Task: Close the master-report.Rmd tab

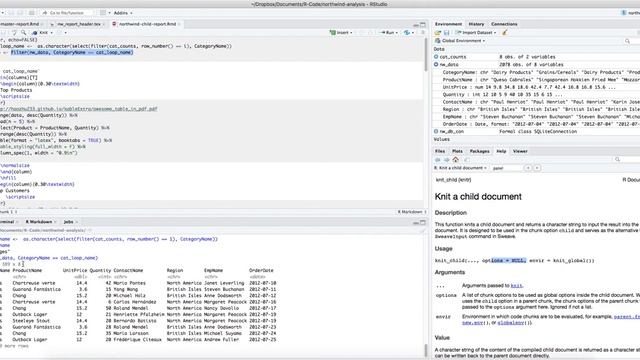Action: (x=42, y=24)
